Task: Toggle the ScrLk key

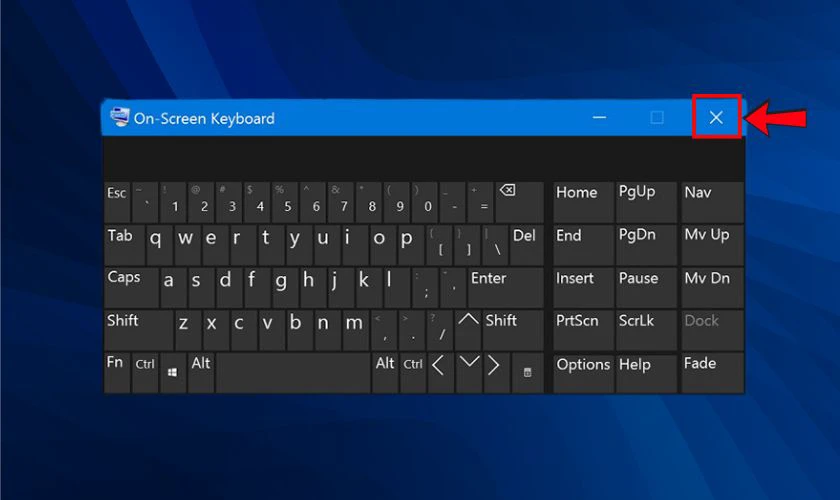Action: click(x=646, y=330)
